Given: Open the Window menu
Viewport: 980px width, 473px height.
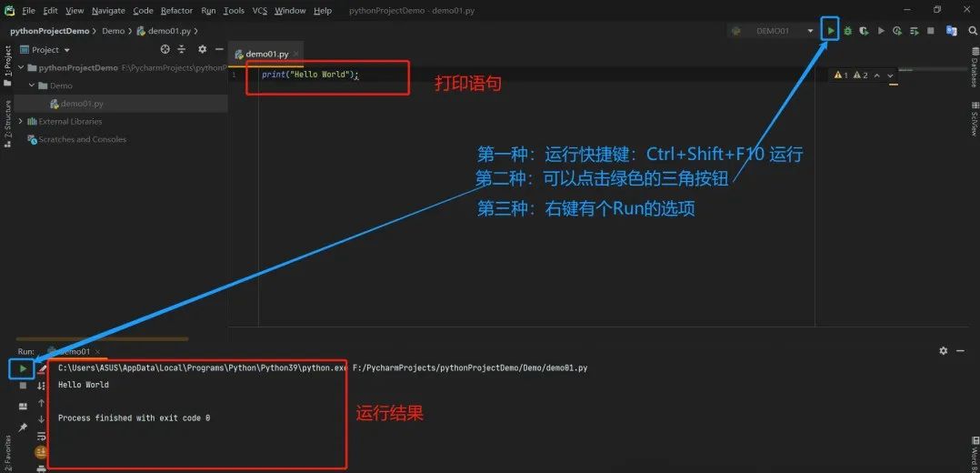Looking at the screenshot, I should (x=290, y=11).
